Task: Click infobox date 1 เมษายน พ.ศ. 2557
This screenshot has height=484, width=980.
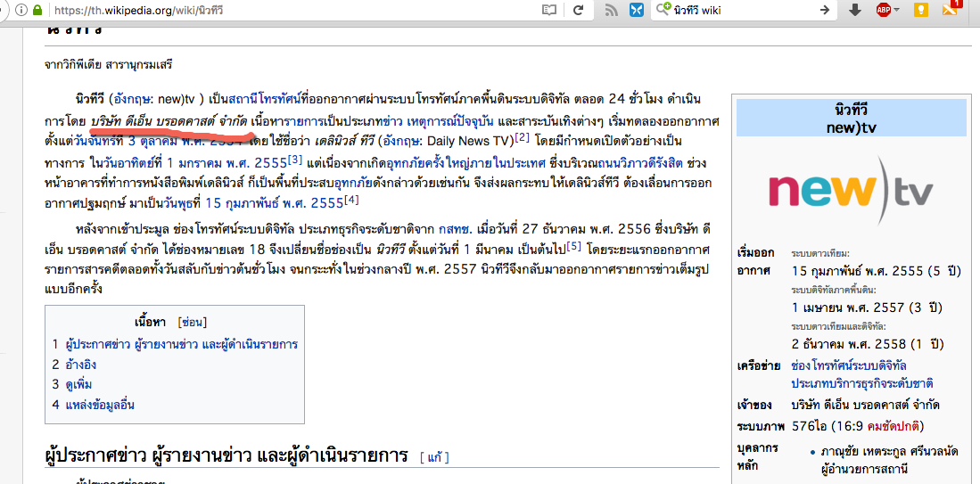Action: (x=867, y=308)
